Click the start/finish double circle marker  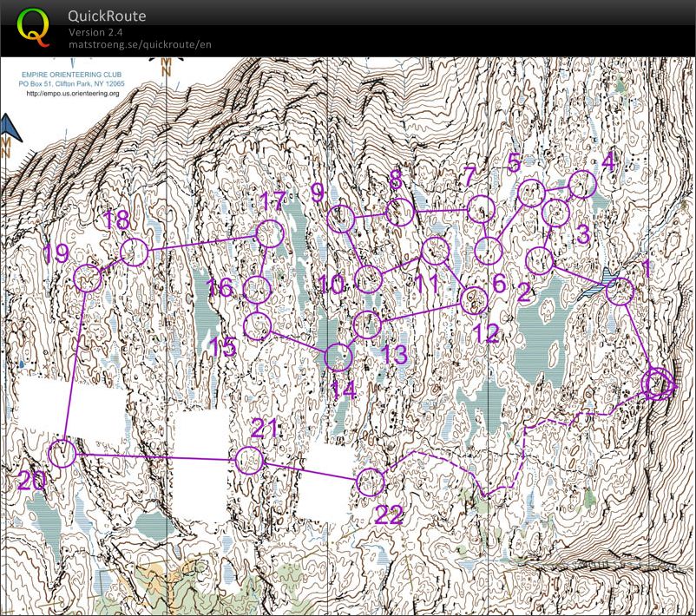tap(658, 383)
